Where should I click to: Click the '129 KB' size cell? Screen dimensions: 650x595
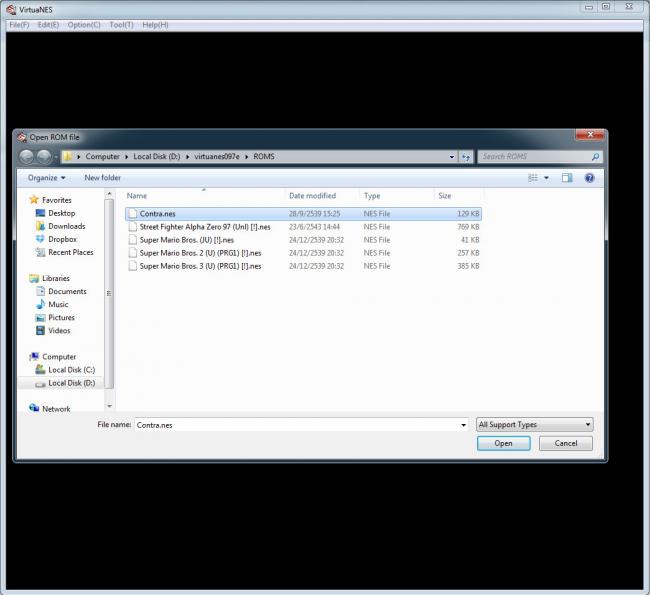point(468,214)
